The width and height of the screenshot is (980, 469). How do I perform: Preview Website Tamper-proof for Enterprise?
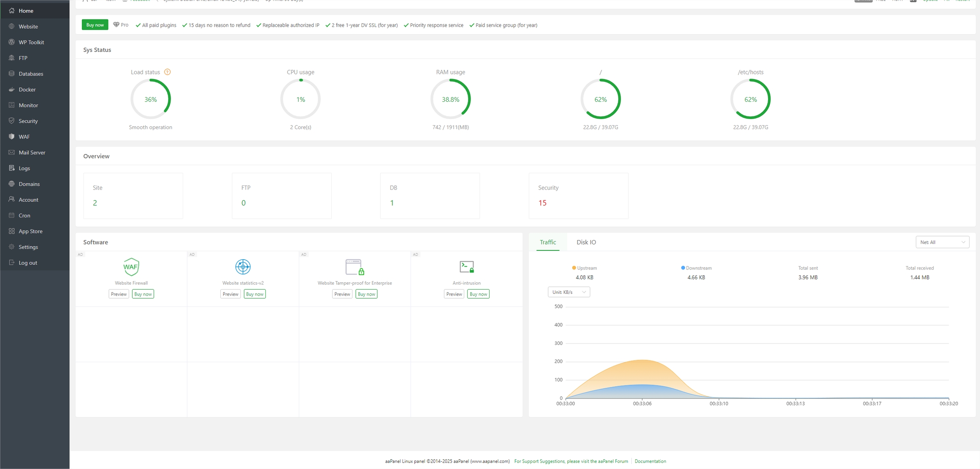(x=342, y=294)
